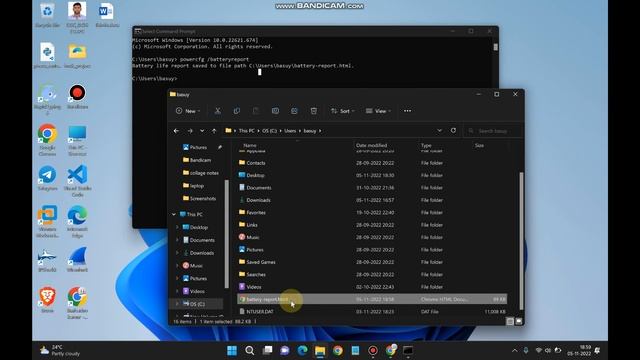Select the Contacts folder row
Screen dimensions: 640x360
coord(372,163)
